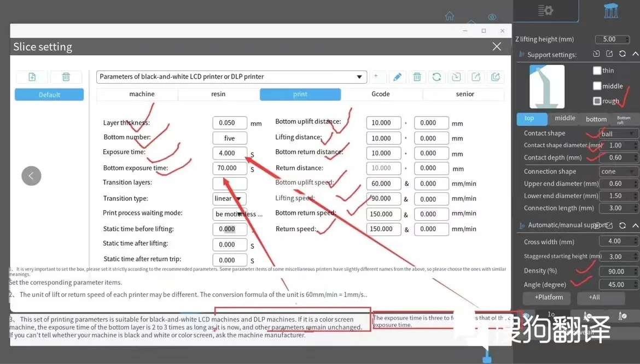Viewport: 640px width, 364px height.
Task: Click the Bottom exposure time field showing 70.000
Action: [229, 168]
